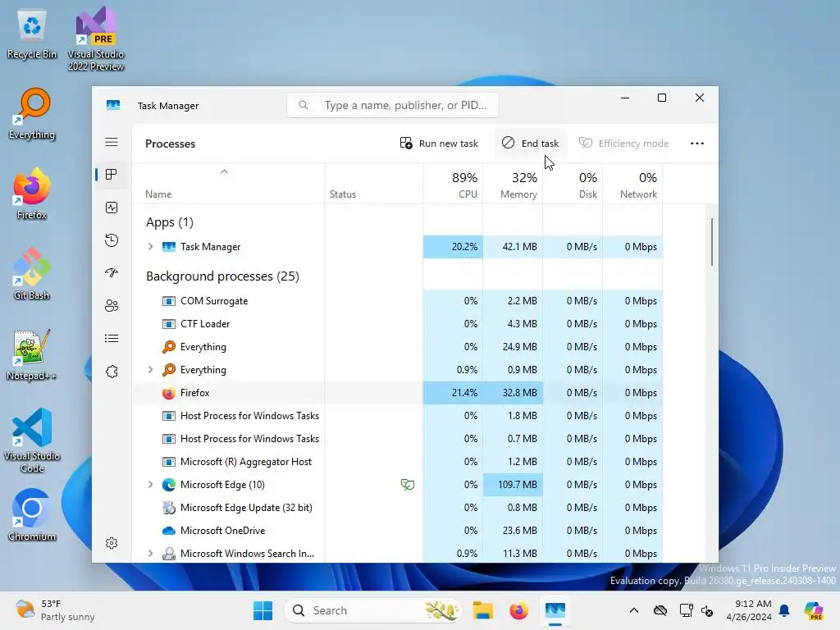Open the Chromium desktop shortcut
Image resolution: width=840 pixels, height=630 pixels.
click(x=32, y=515)
